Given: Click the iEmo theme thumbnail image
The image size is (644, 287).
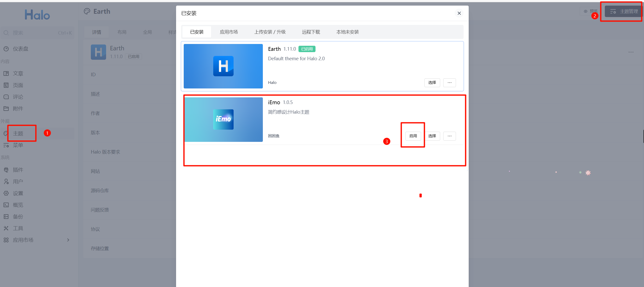Looking at the screenshot, I should click(x=223, y=119).
